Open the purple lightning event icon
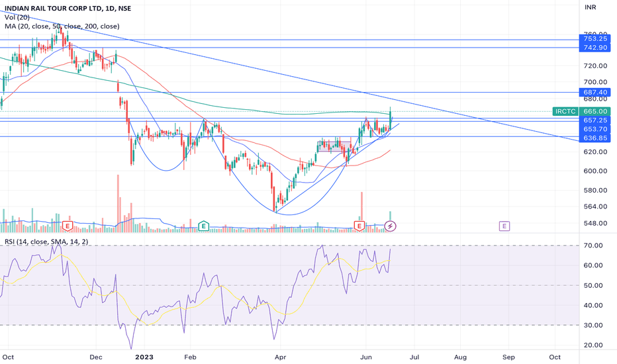Image resolution: width=617 pixels, height=364 pixels. click(x=390, y=226)
